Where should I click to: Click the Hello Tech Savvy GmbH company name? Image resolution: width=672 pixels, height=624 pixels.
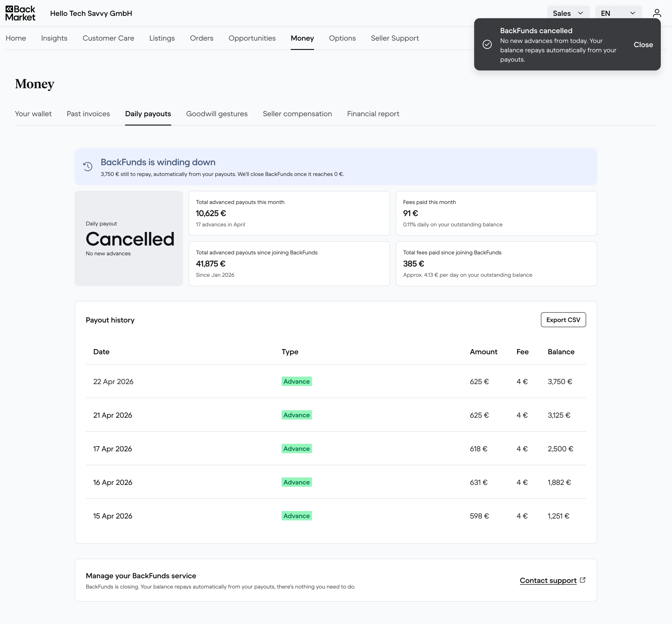[x=91, y=13]
